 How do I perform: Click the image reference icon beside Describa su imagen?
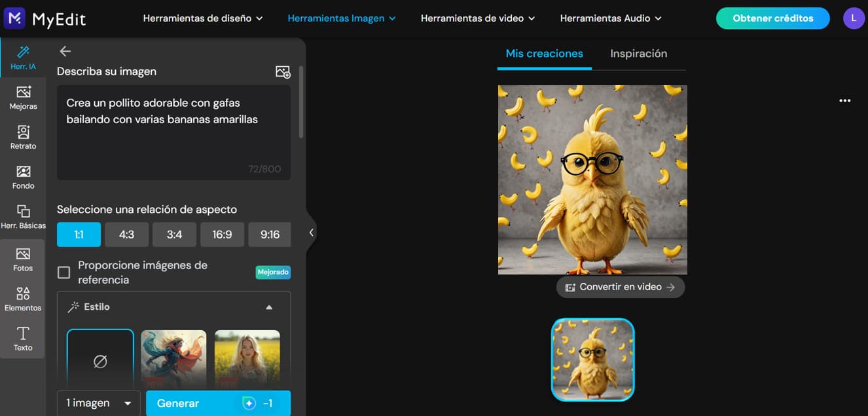[x=282, y=71]
